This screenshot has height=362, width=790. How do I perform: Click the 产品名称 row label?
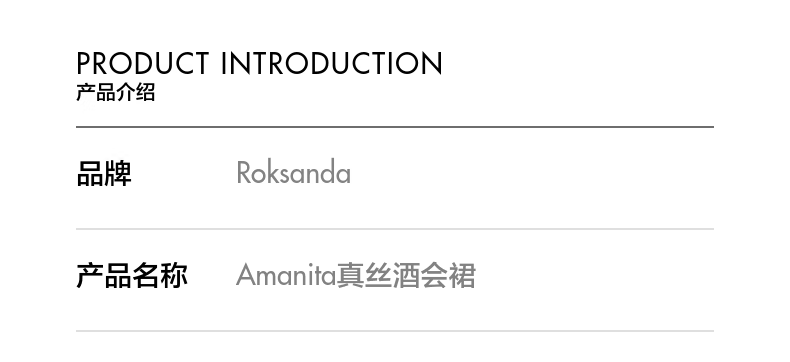[x=132, y=276]
